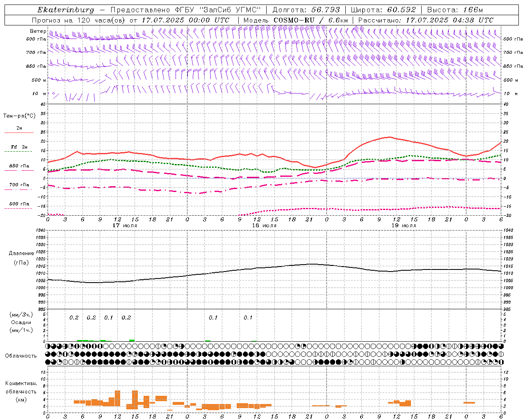Click the Ветер panel label
This screenshot has width=525, height=420.
pos(38,31)
